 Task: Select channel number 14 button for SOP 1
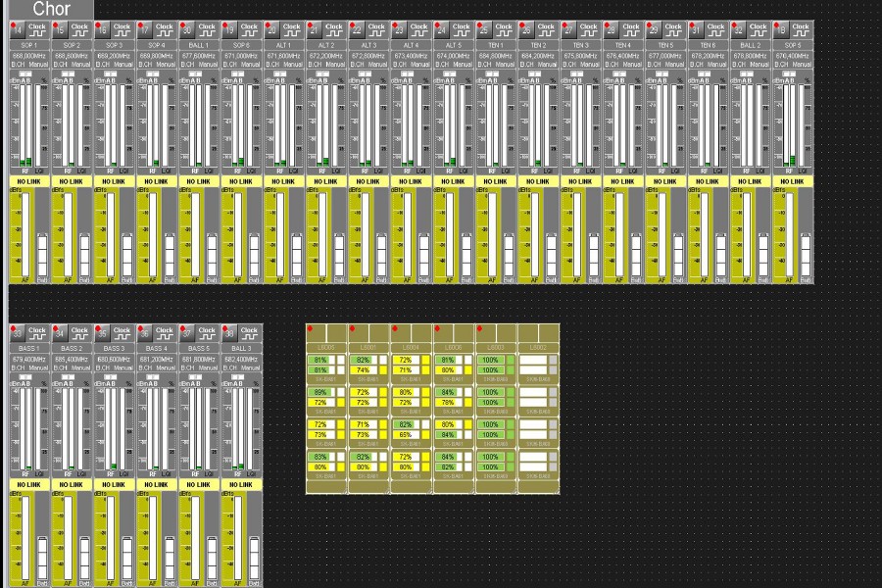click(x=17, y=30)
